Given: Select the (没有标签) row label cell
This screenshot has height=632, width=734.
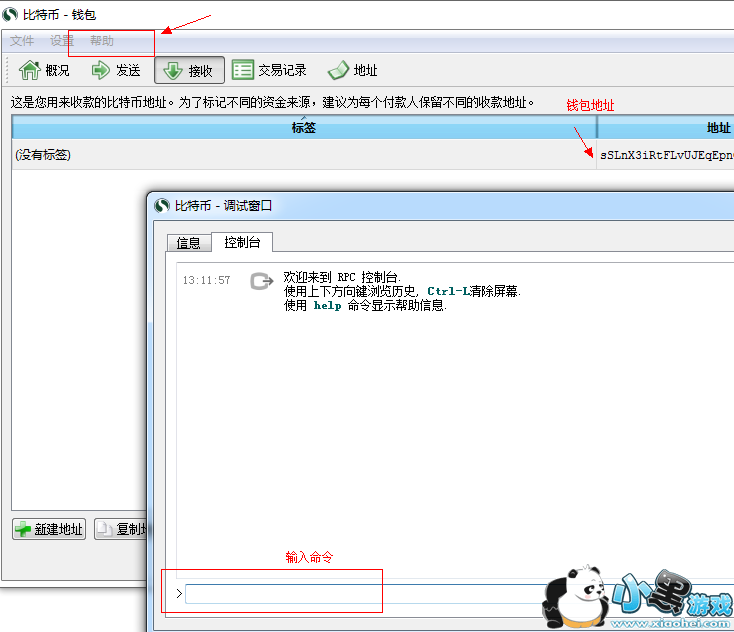Looking at the screenshot, I should (x=304, y=154).
